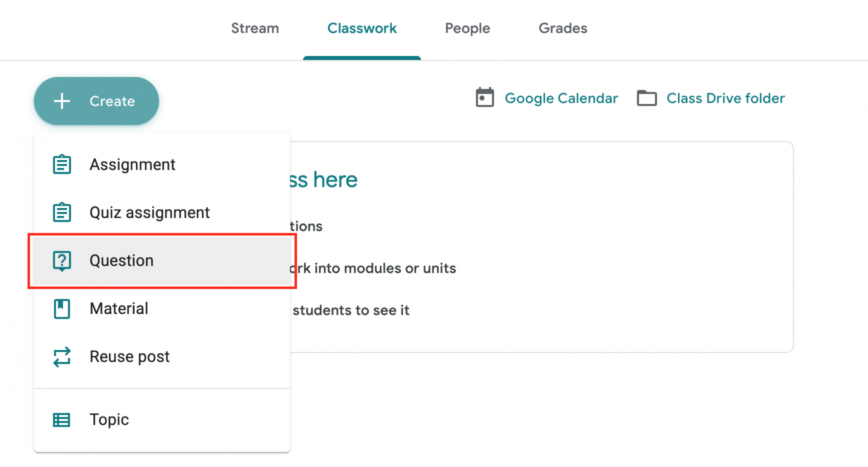The image size is (868, 467).
Task: Click the Google Calendar icon
Action: click(484, 98)
